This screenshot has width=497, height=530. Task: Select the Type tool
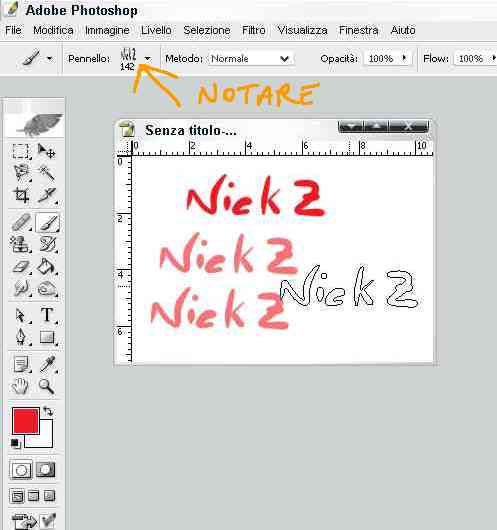[47, 315]
